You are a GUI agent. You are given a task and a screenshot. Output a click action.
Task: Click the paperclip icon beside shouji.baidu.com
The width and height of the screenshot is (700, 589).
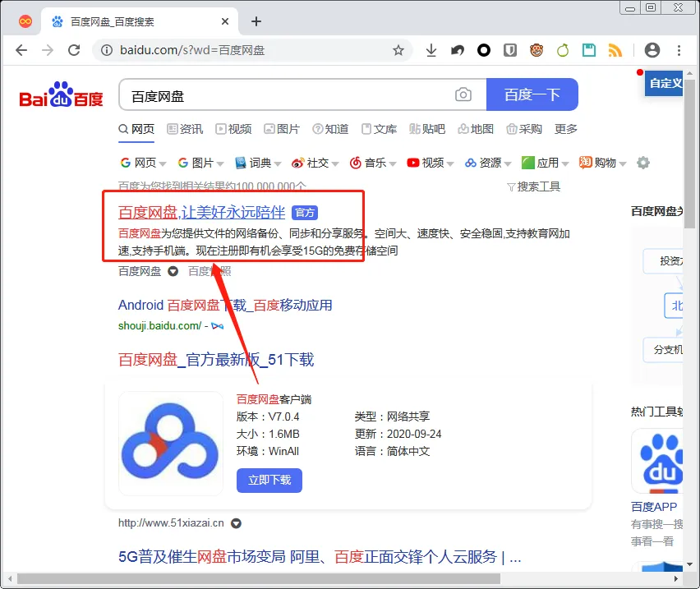point(218,326)
